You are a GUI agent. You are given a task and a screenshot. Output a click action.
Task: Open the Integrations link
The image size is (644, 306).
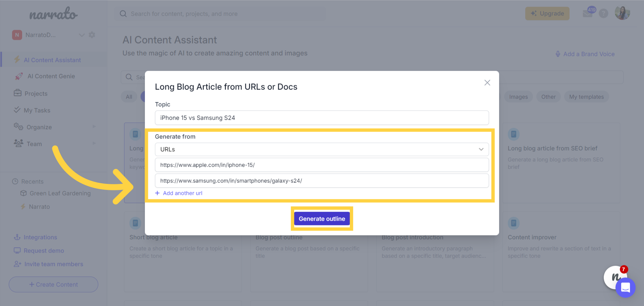tap(40, 237)
